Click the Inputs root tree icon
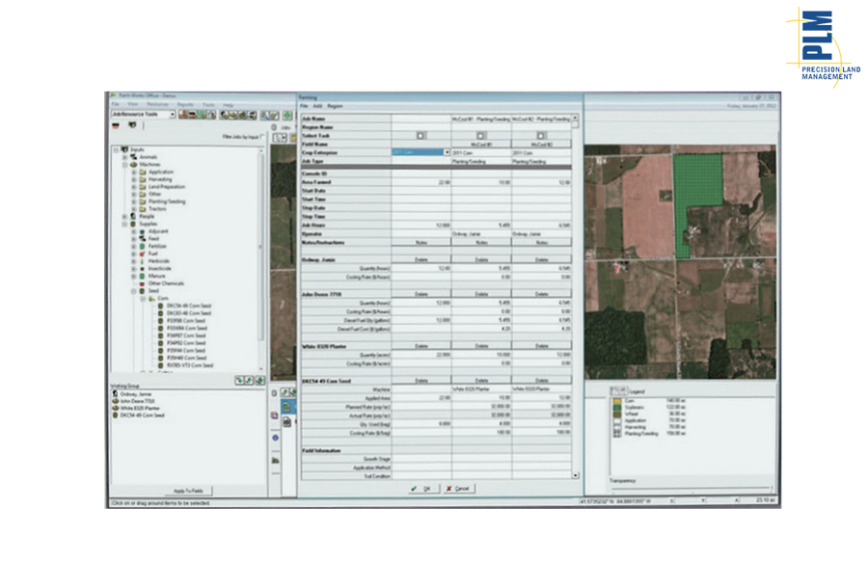Image resolution: width=868 pixels, height=588 pixels. pos(124,149)
